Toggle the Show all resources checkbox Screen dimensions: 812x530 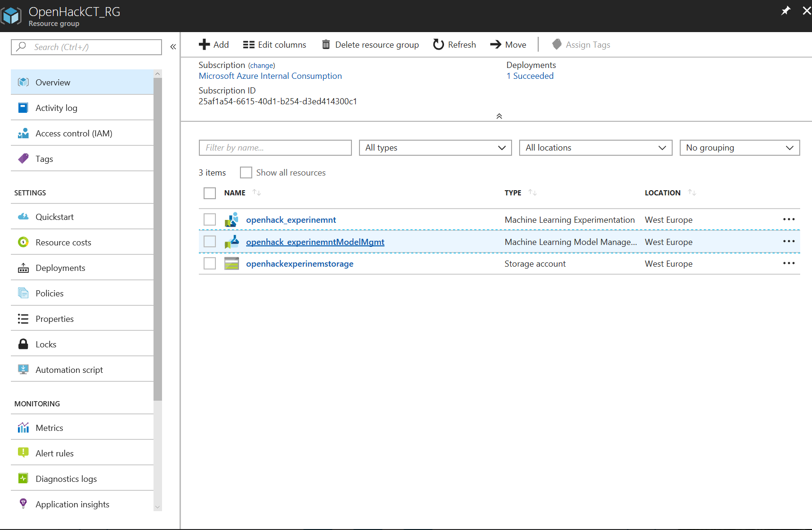pyautogui.click(x=246, y=172)
